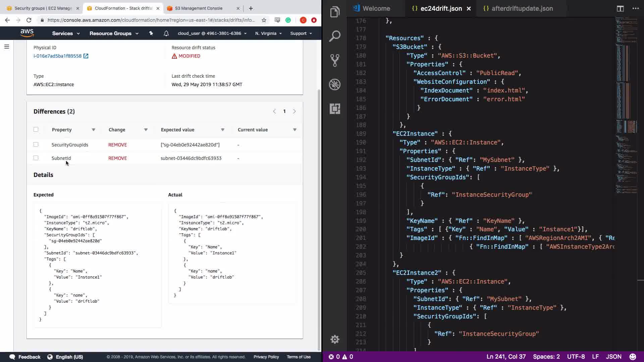This screenshot has height=362, width=644.
Task: Bookmark the page with the star icon
Action: (x=264, y=20)
